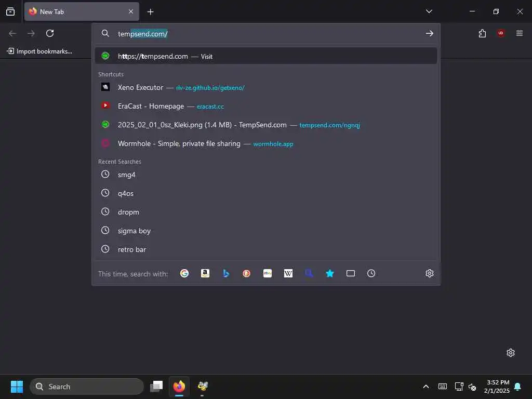Open Xeno Executor shortcut suggestion

point(265,87)
